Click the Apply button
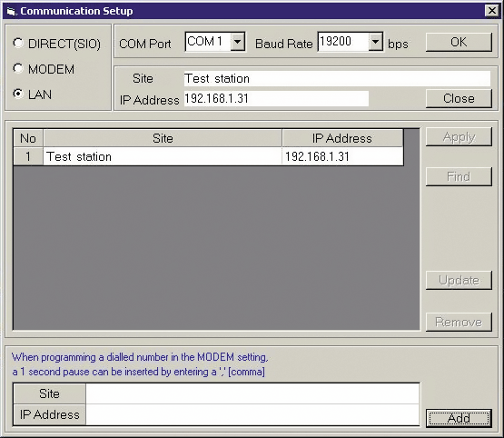 459,137
